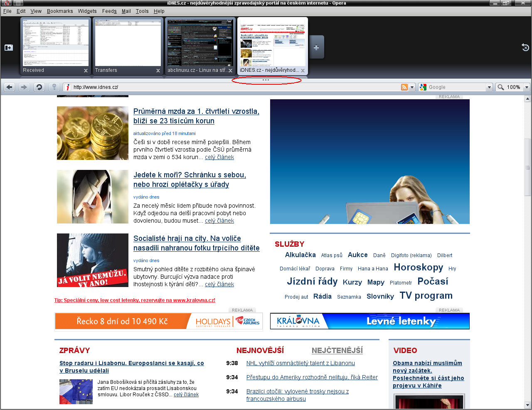Click the Forward navigation arrow

[x=24, y=87]
